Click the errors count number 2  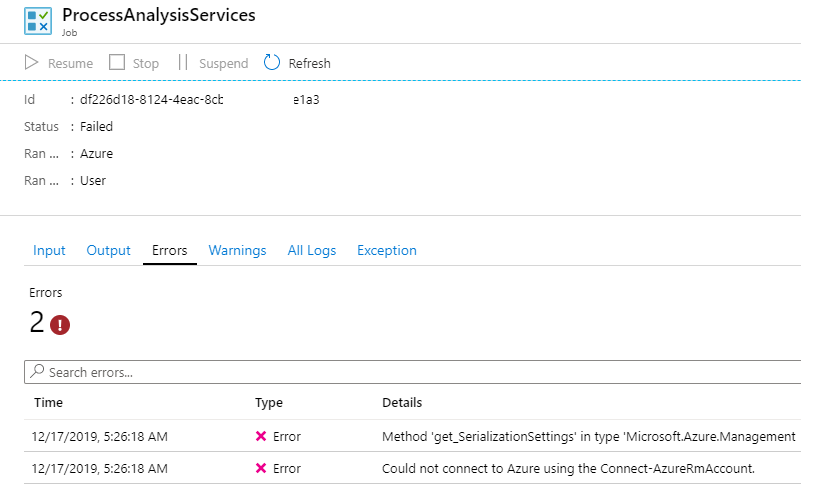[x=37, y=322]
